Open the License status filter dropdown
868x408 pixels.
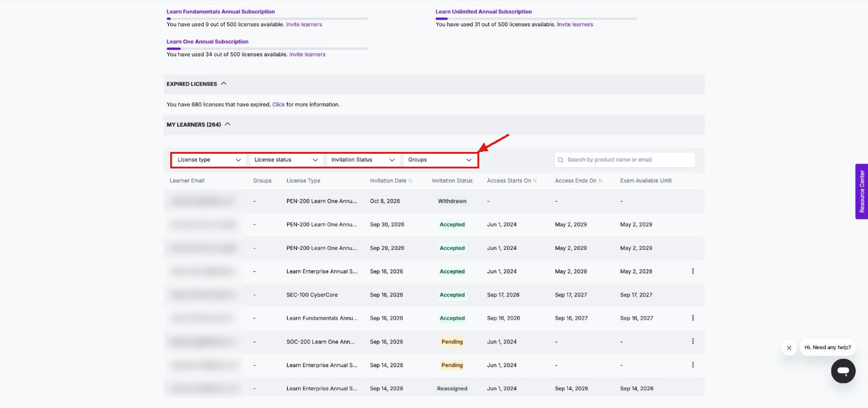point(286,160)
